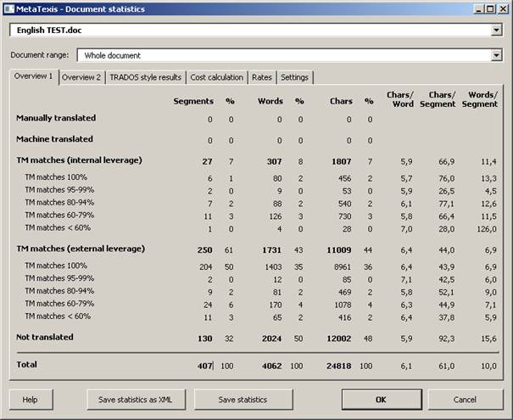513x420 pixels.
Task: Switch to the Rates tab
Action: click(262, 77)
